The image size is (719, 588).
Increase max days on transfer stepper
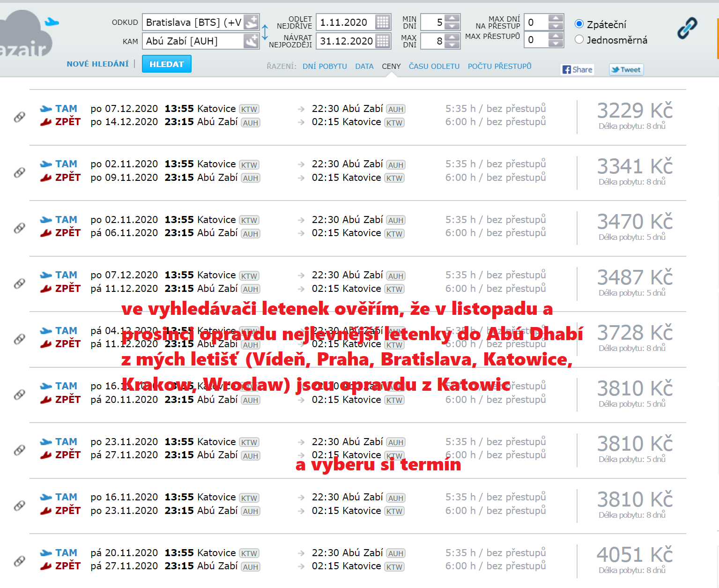pos(556,19)
